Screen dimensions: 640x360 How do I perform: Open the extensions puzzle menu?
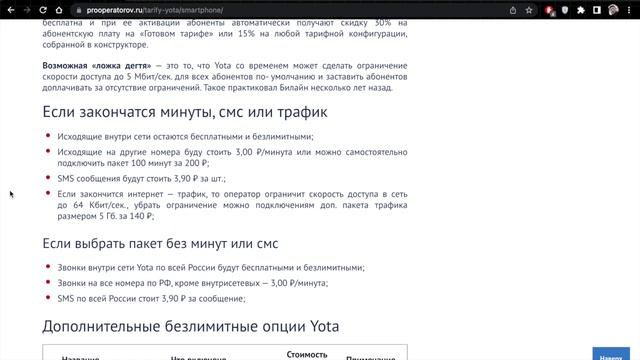coord(581,10)
